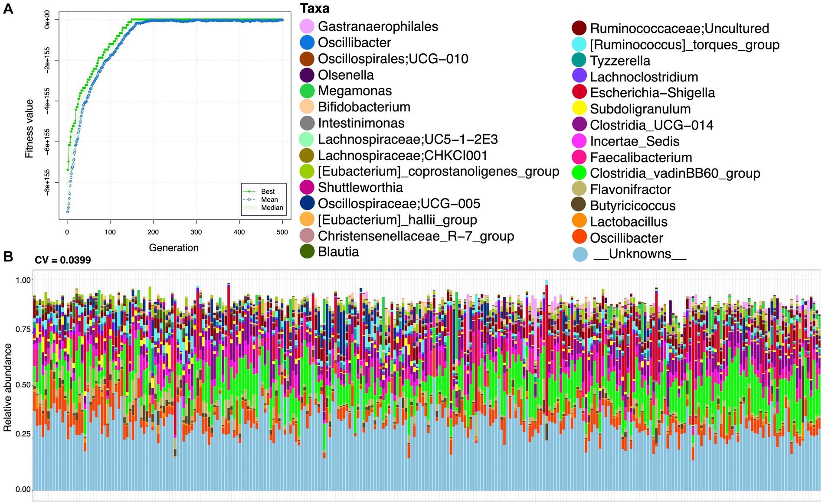Click the orange [Eubacterium]_hallii_group swatch
Screen dimensions: 825x504
pyautogui.click(x=307, y=220)
